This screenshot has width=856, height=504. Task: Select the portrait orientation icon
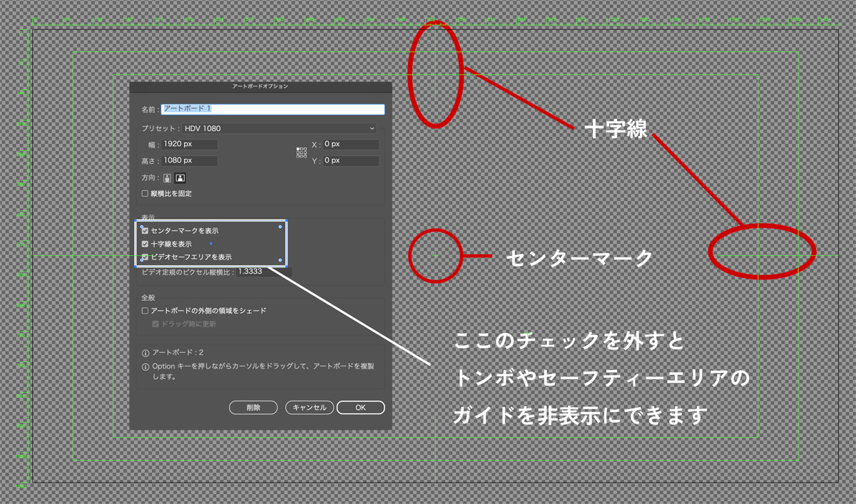click(x=168, y=178)
